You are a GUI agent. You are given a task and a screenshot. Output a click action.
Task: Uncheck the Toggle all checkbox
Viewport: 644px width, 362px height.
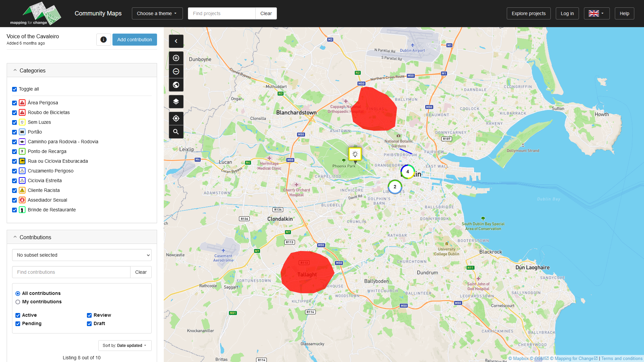14,89
